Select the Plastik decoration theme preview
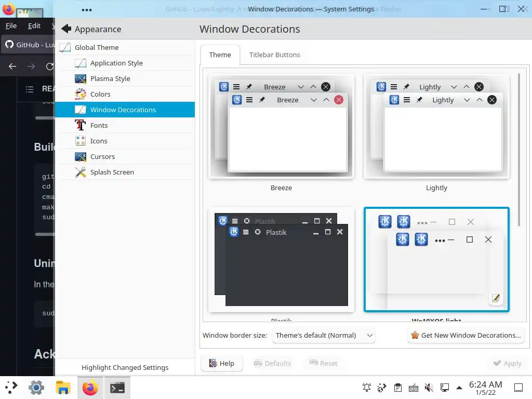 (281, 260)
